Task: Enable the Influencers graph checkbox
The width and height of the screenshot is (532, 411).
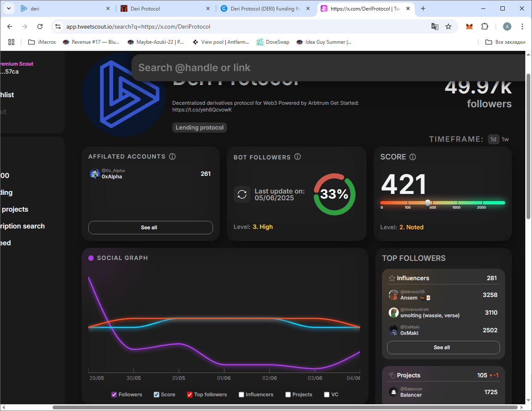Action: point(241,395)
